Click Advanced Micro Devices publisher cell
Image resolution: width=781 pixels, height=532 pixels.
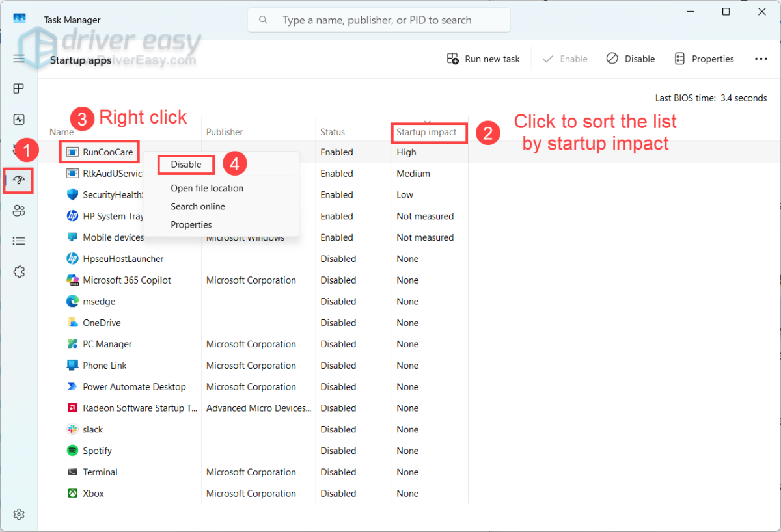259,408
